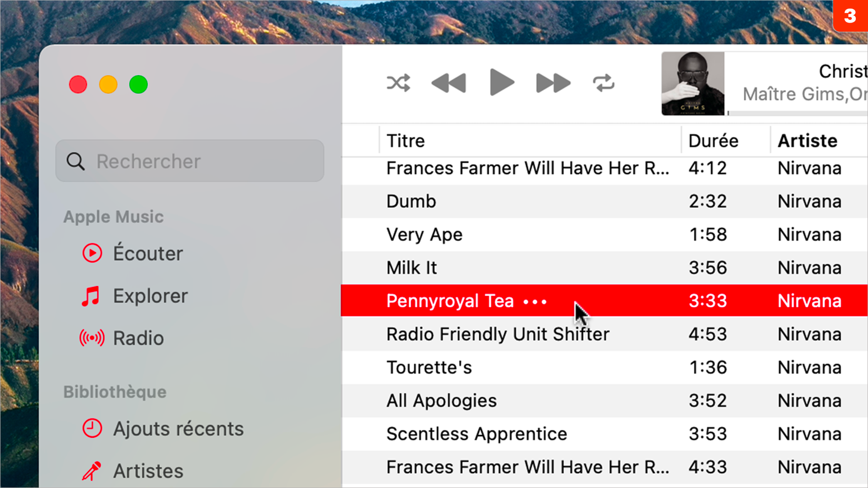
Task: Open the Explorer music note item
Action: coord(150,296)
